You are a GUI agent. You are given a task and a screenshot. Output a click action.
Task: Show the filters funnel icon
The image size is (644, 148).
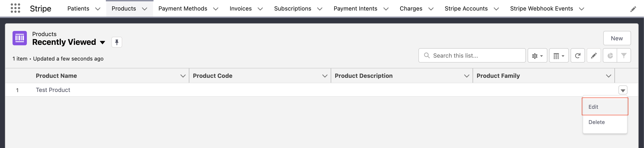623,56
